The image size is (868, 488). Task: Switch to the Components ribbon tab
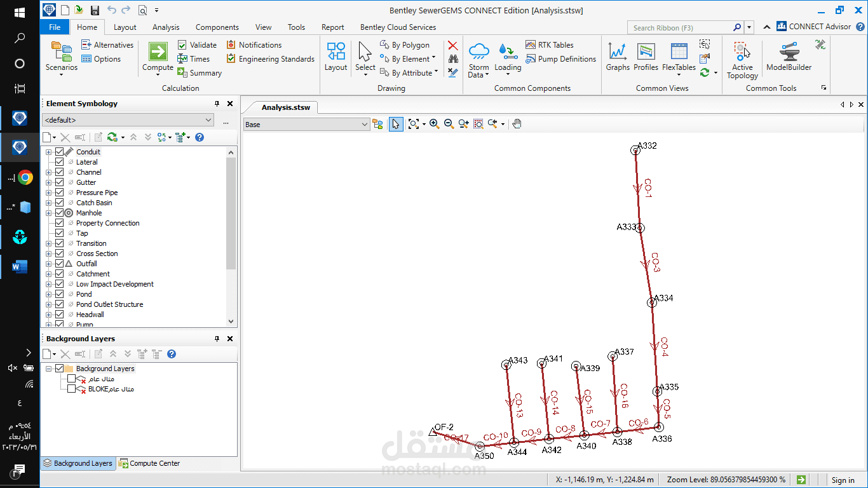tap(217, 27)
